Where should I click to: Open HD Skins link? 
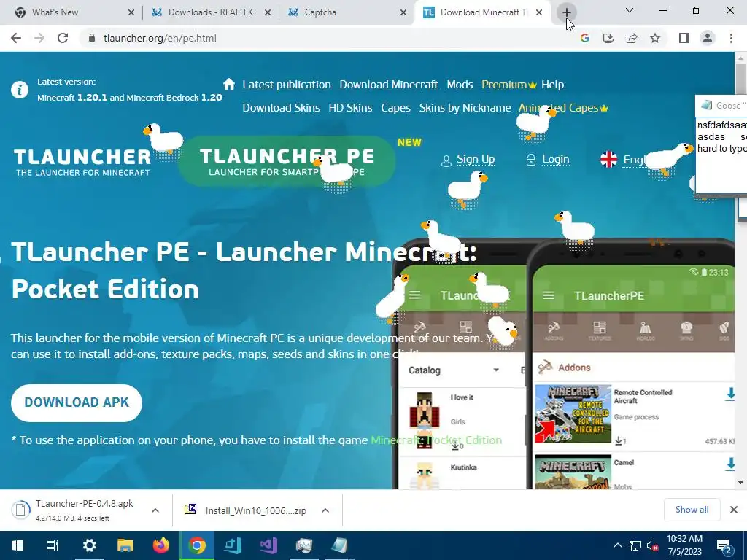pos(350,108)
